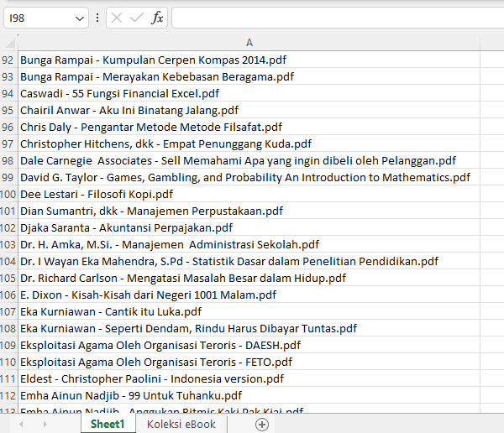Select cell Caswadi - 55 Fungsi Financial Excel.pdf

tap(249, 93)
